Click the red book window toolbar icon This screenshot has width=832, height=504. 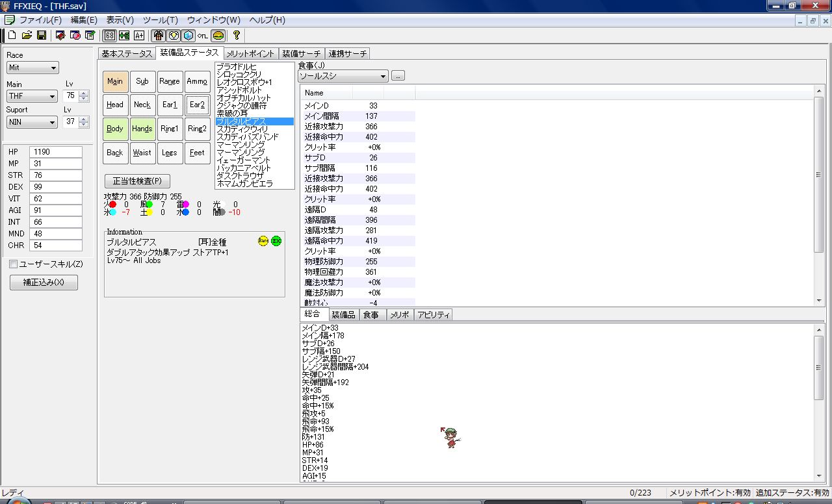pyautogui.click(x=60, y=35)
